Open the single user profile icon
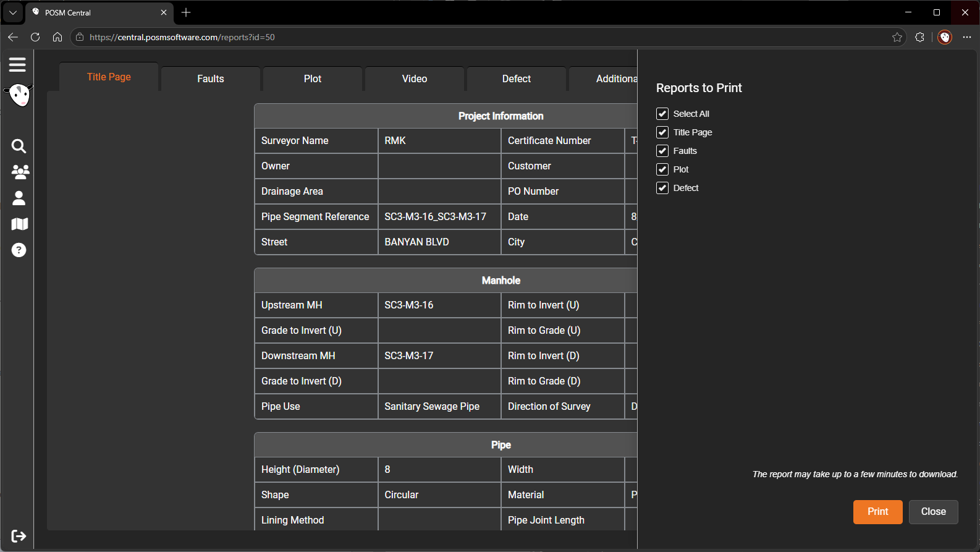The image size is (980, 552). pos(19,198)
